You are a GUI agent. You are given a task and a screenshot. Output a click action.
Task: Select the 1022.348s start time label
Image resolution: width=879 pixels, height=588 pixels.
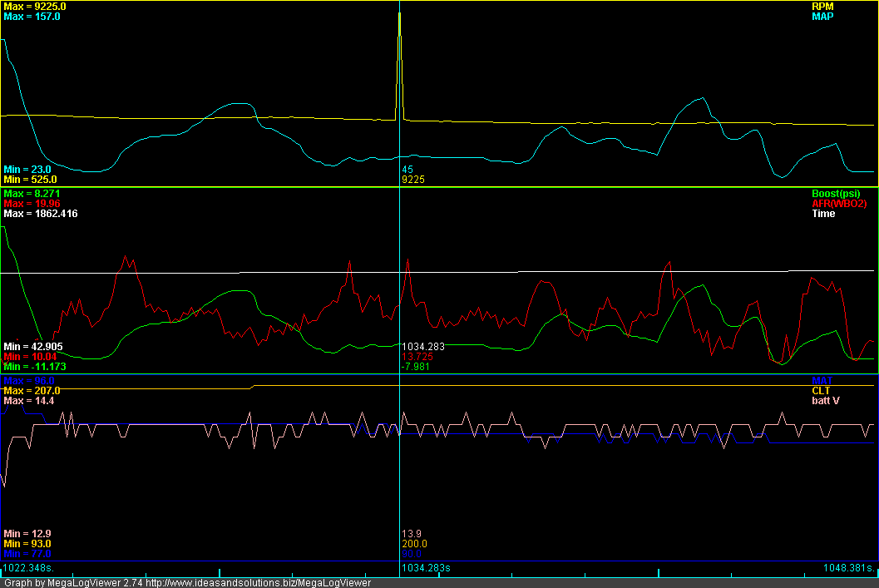(27, 568)
